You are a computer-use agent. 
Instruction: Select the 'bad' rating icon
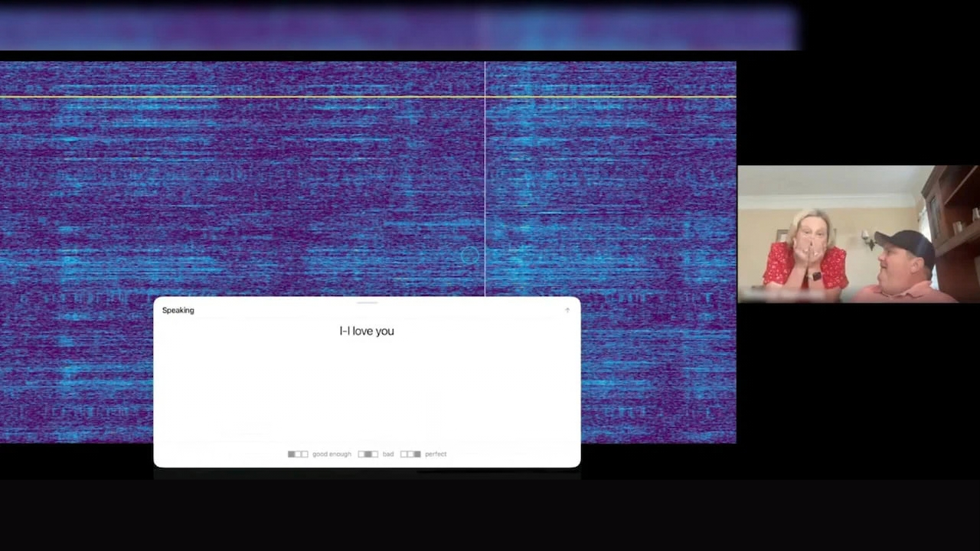tap(368, 454)
